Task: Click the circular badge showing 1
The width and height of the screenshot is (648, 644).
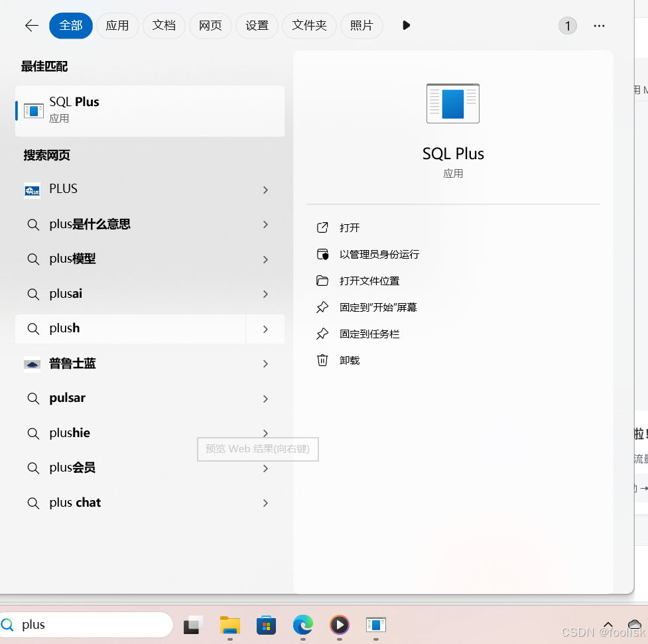Action: click(567, 26)
